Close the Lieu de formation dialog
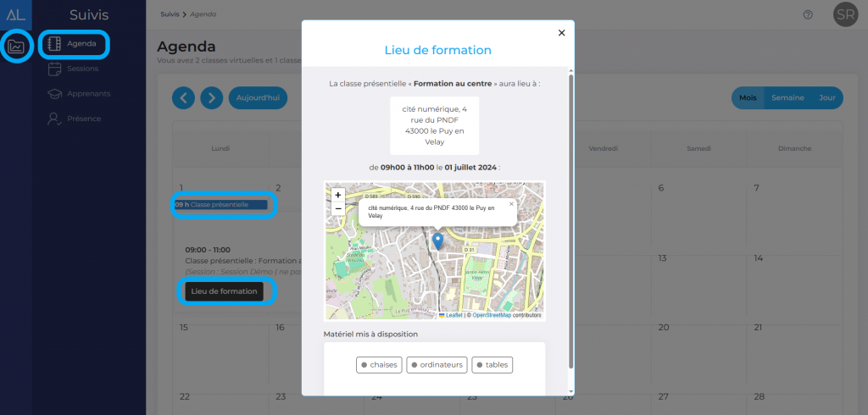Viewport: 868px width, 415px height. coord(561,33)
